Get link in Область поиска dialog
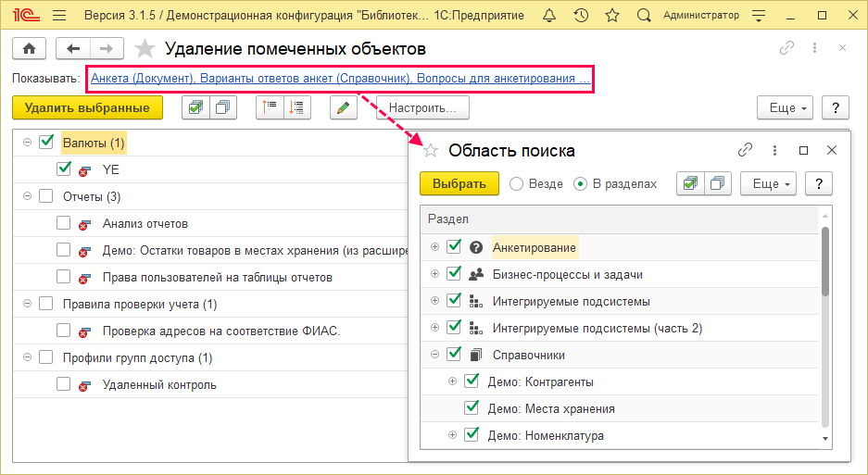Image resolution: width=868 pixels, height=475 pixels. pos(745,150)
